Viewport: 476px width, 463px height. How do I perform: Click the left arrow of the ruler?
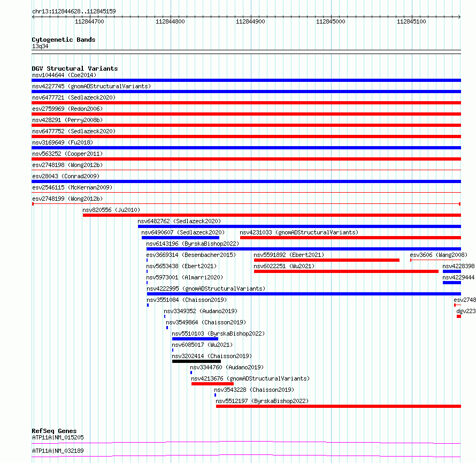pyautogui.click(x=33, y=17)
